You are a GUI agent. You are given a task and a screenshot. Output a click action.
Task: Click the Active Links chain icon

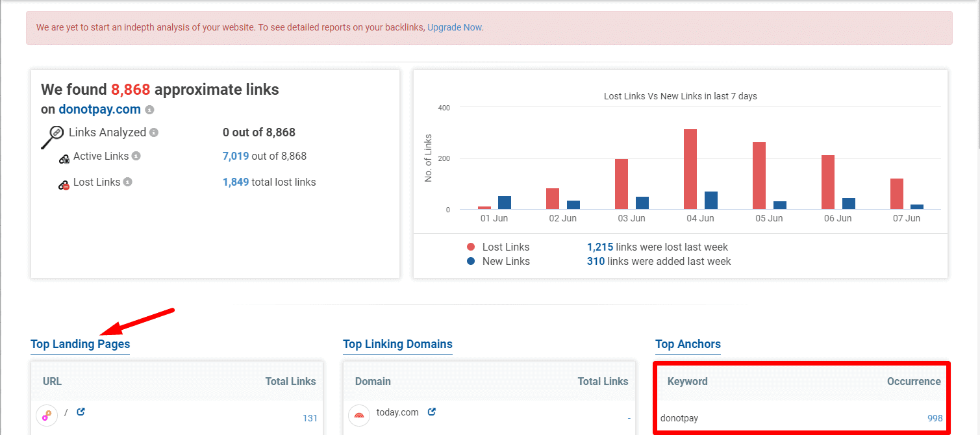click(64, 158)
